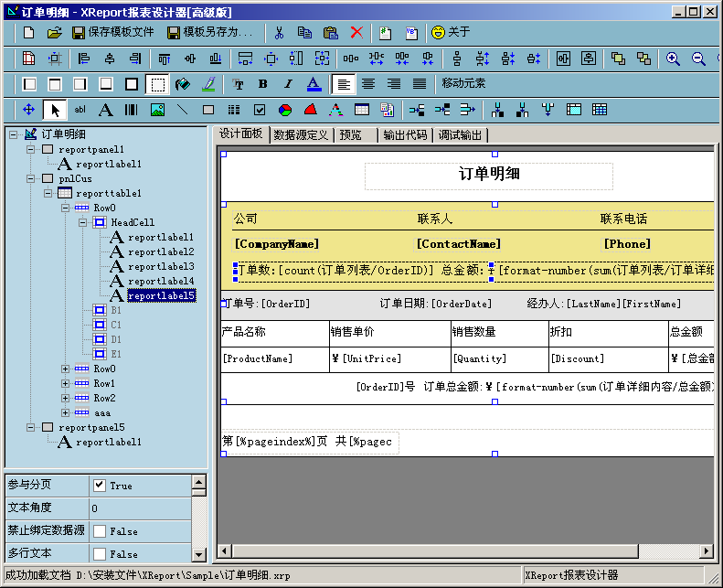Click the barcode element tool
The width and height of the screenshot is (723, 588).
(x=132, y=110)
